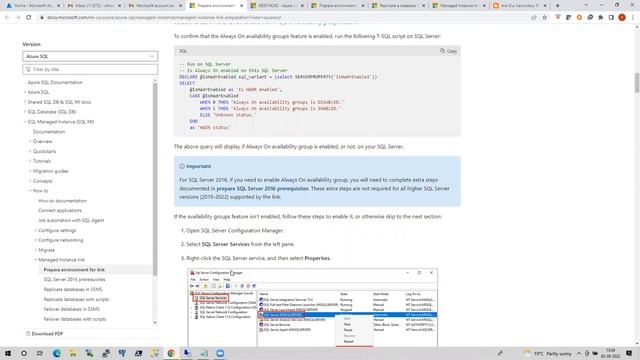Show hidden system tray icons
This screenshot has width=640, height=360.
[x=579, y=353]
